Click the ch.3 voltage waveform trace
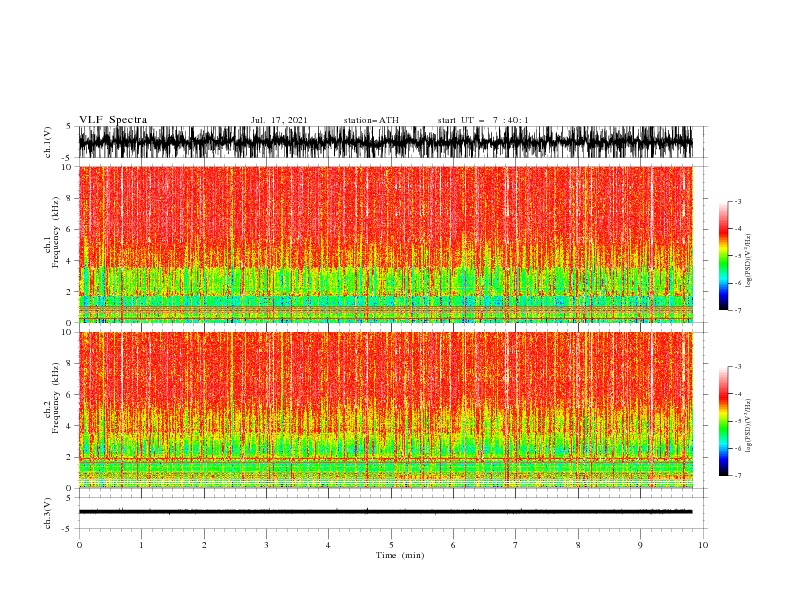 tap(386, 512)
